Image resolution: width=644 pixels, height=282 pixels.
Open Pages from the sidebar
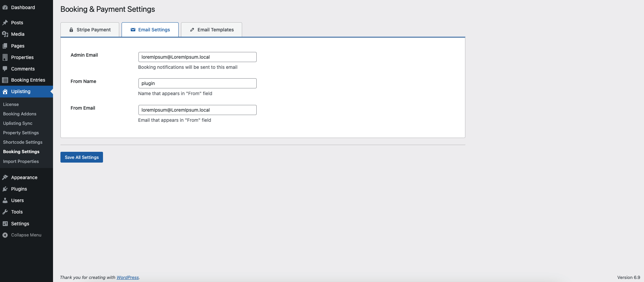point(26,46)
